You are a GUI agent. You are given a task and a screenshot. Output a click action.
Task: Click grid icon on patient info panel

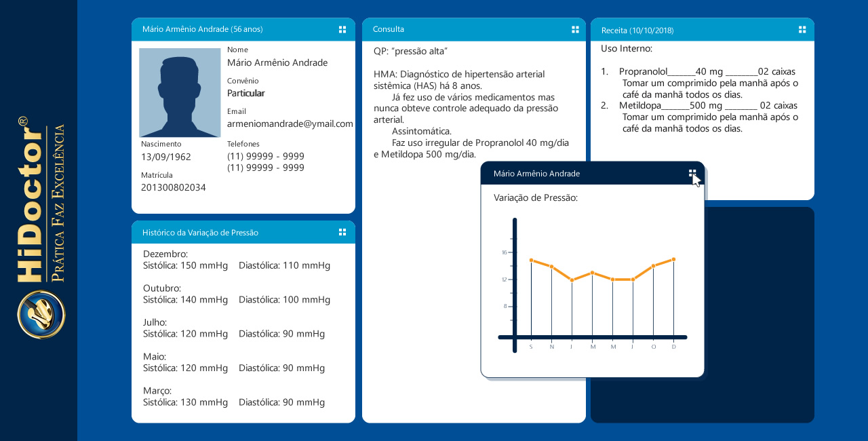pos(342,29)
